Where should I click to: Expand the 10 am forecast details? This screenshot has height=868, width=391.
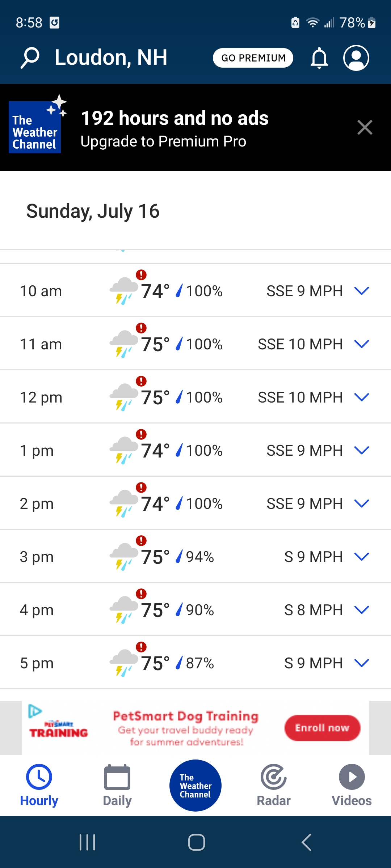pyautogui.click(x=362, y=291)
